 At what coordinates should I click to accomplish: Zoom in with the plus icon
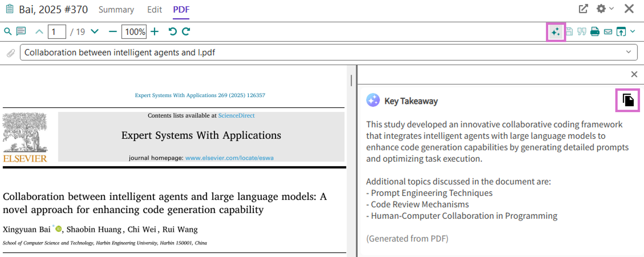(x=155, y=32)
